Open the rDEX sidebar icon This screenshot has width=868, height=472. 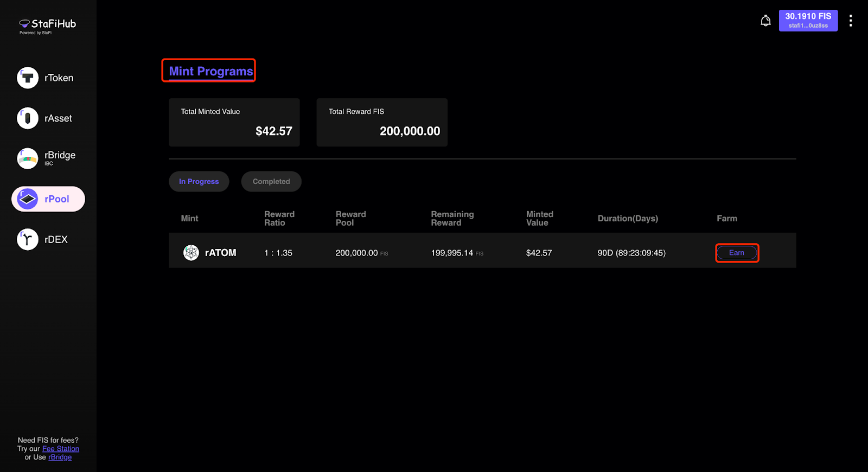tap(28, 239)
